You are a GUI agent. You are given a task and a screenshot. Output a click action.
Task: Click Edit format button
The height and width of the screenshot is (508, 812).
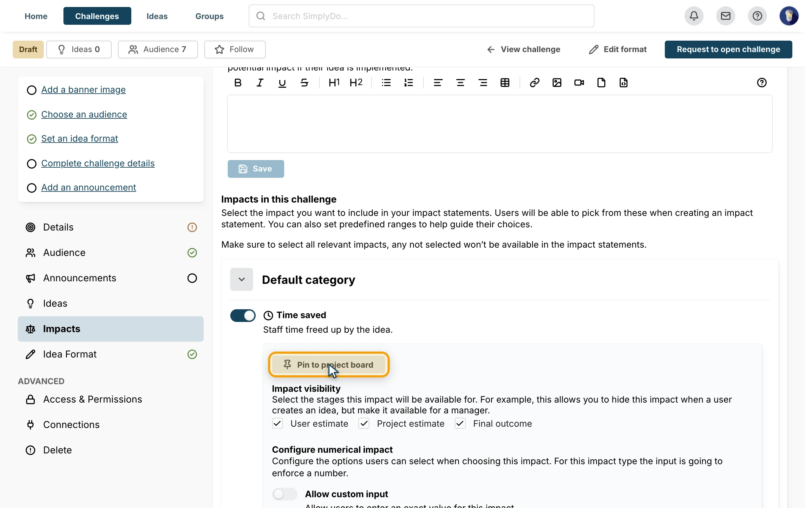pos(618,50)
